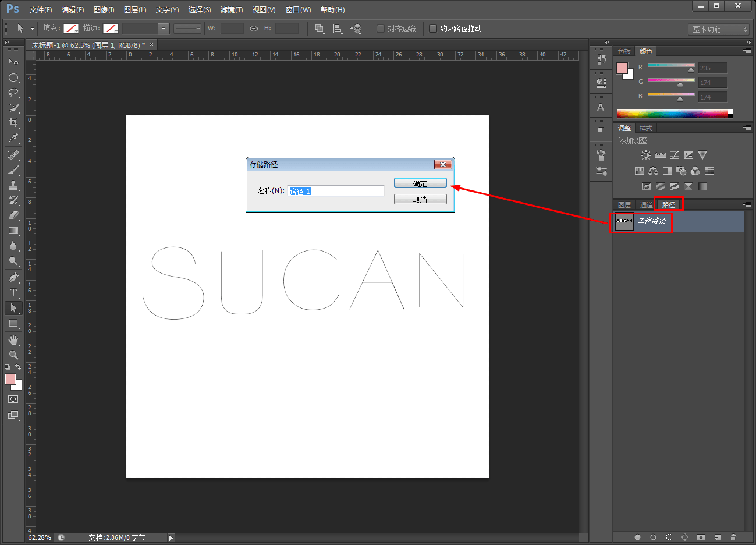Open the stroke line style dropdown
Image resolution: width=756 pixels, height=545 pixels.
tap(187, 29)
